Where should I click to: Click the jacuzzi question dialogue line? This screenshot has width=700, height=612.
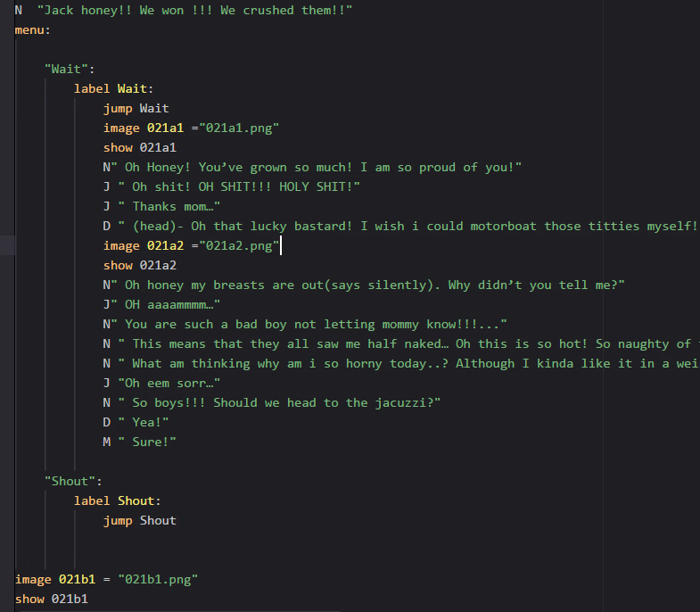click(x=285, y=402)
